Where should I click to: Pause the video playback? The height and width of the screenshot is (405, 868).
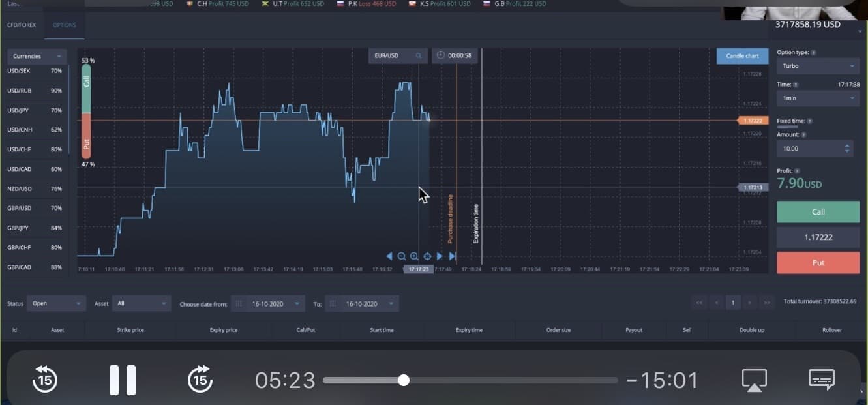[123, 380]
